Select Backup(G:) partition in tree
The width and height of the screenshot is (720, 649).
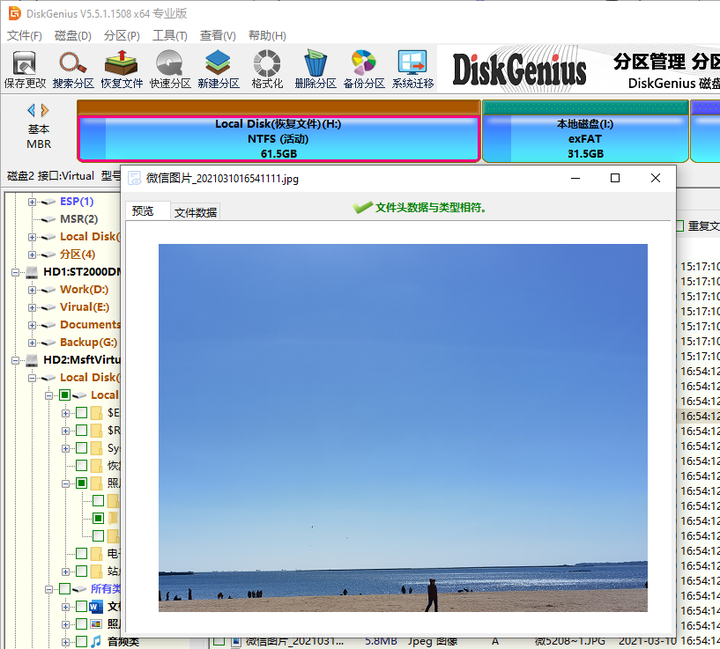click(x=88, y=342)
